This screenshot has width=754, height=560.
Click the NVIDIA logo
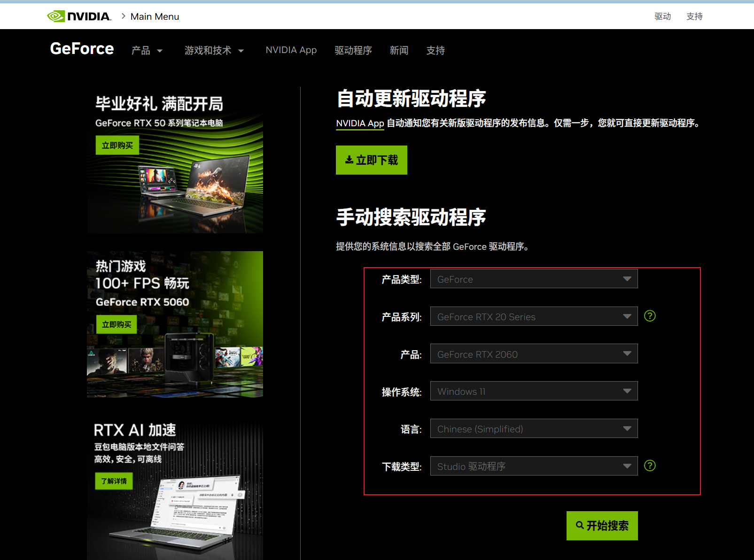(x=79, y=16)
